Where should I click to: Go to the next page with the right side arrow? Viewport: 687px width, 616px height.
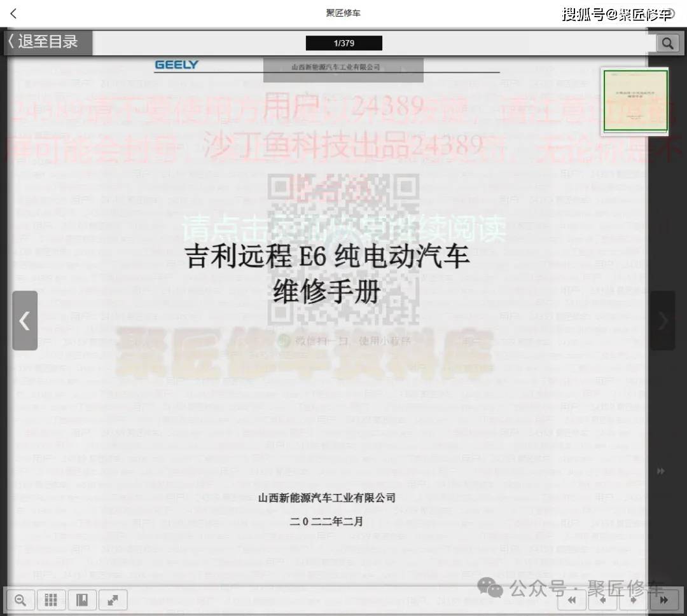click(662, 320)
